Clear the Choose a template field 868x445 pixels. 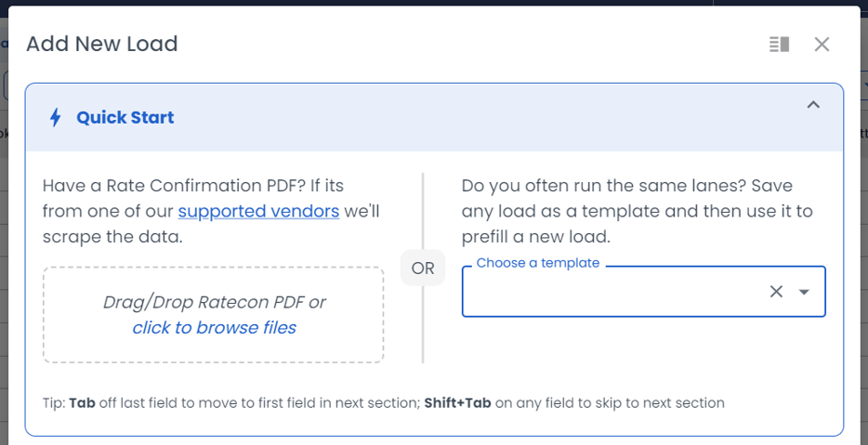pos(776,292)
